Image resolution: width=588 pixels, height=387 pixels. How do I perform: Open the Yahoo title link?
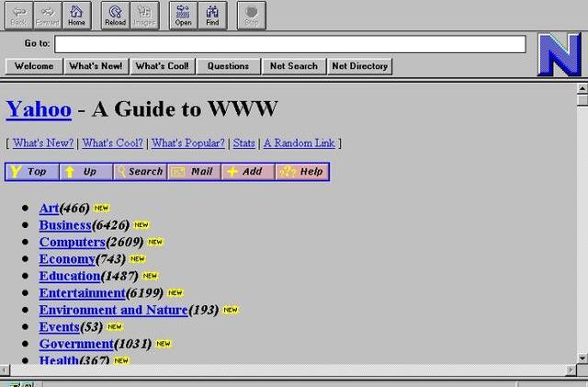(39, 109)
